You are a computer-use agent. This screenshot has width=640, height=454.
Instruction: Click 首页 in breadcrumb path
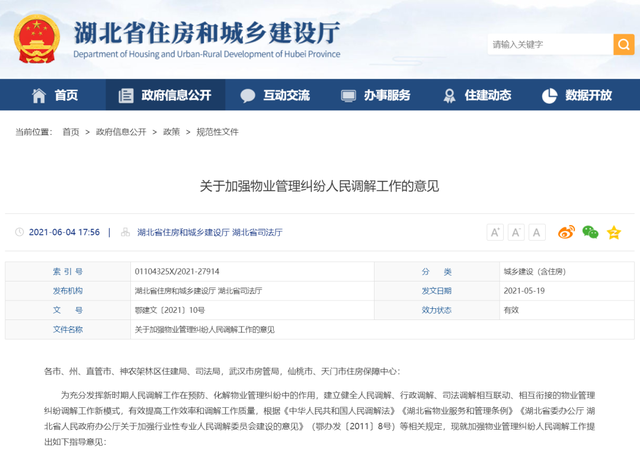(70, 132)
